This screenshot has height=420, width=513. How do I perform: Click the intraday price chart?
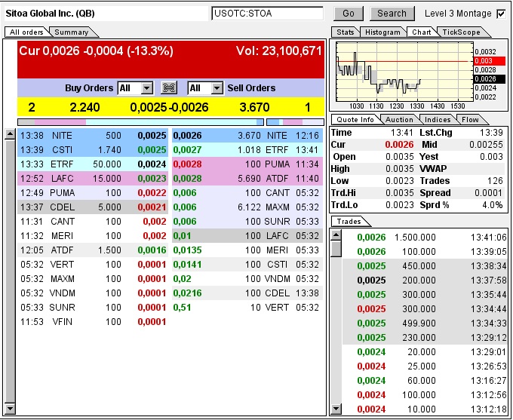pyautogui.click(x=404, y=72)
